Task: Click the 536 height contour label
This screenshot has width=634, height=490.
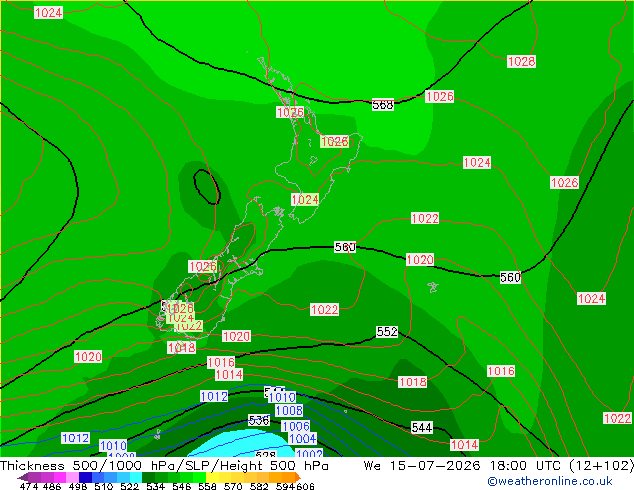Action: tap(259, 420)
